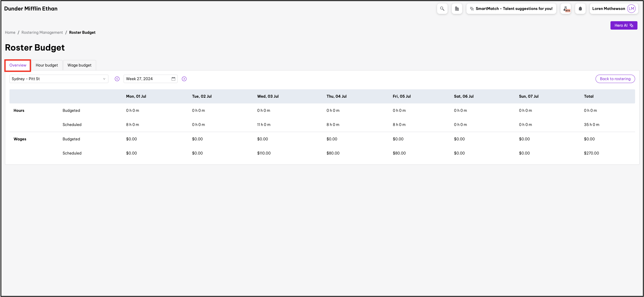644x297 pixels.
Task: Open Loren Mathewson user menu
Action: 608,9
